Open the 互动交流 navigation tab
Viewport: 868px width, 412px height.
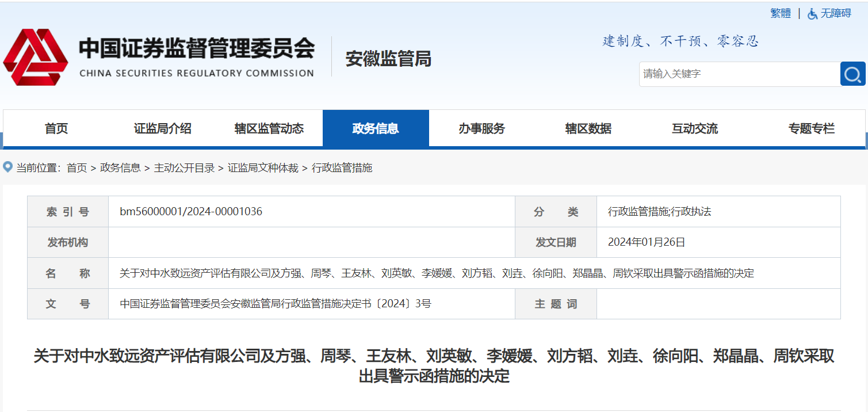point(695,128)
